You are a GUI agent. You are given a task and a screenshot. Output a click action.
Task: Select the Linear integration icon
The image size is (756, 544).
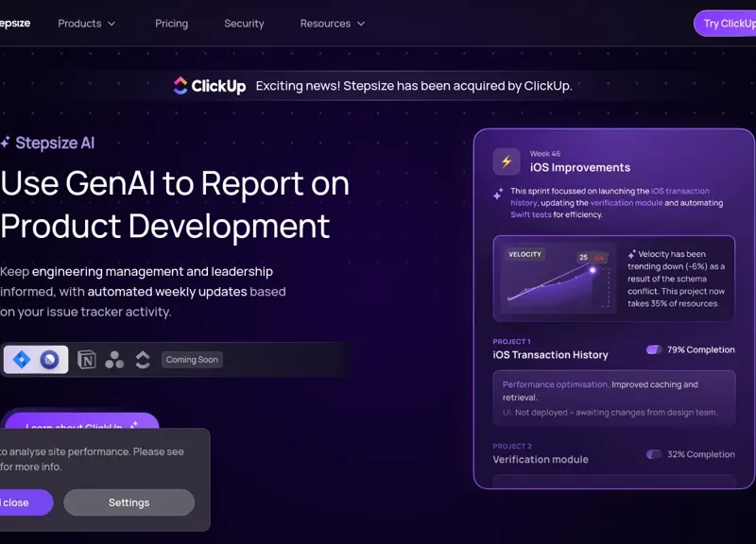coord(50,360)
